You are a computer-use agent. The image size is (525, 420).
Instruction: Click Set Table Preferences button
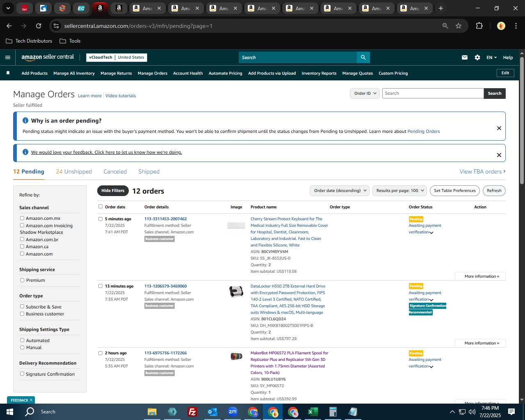(x=455, y=191)
